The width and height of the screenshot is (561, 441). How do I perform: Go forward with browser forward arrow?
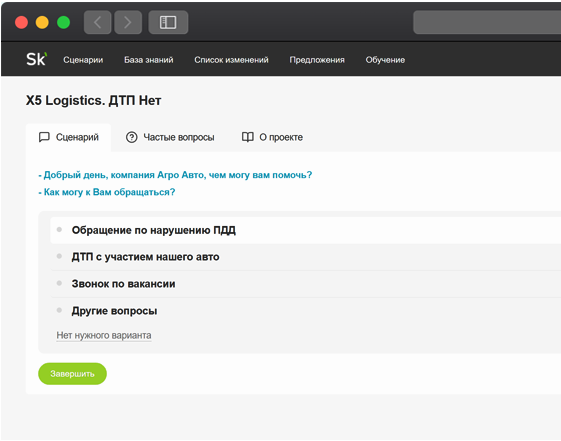click(x=128, y=22)
